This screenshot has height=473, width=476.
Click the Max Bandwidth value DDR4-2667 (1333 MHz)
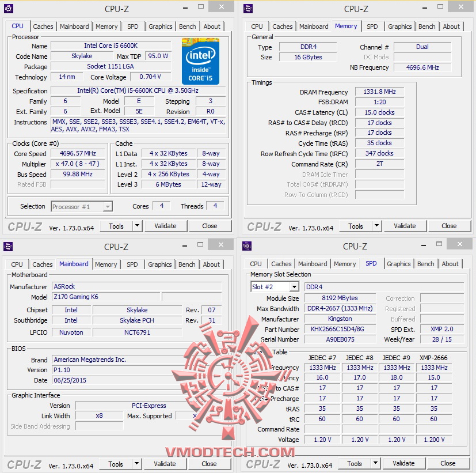pos(340,308)
